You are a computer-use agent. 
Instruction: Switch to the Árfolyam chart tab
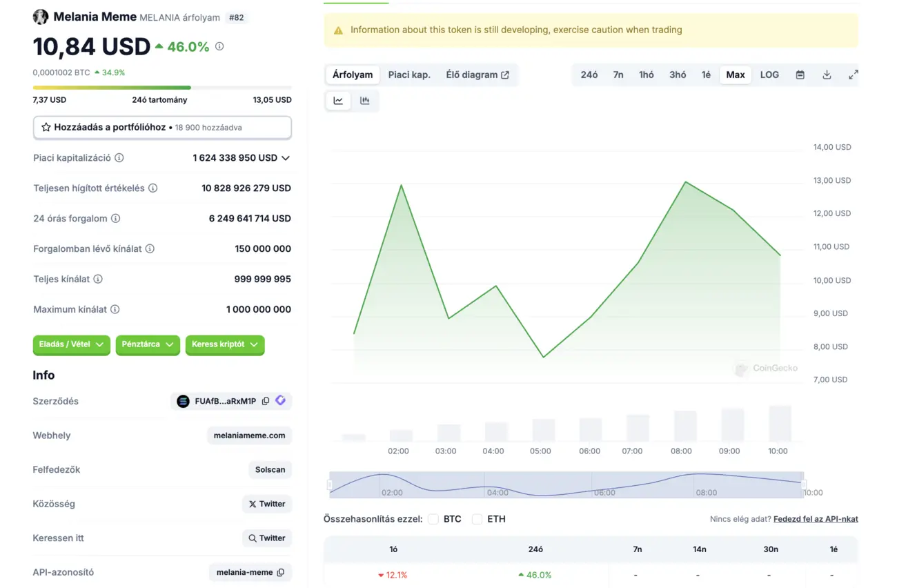tap(353, 75)
